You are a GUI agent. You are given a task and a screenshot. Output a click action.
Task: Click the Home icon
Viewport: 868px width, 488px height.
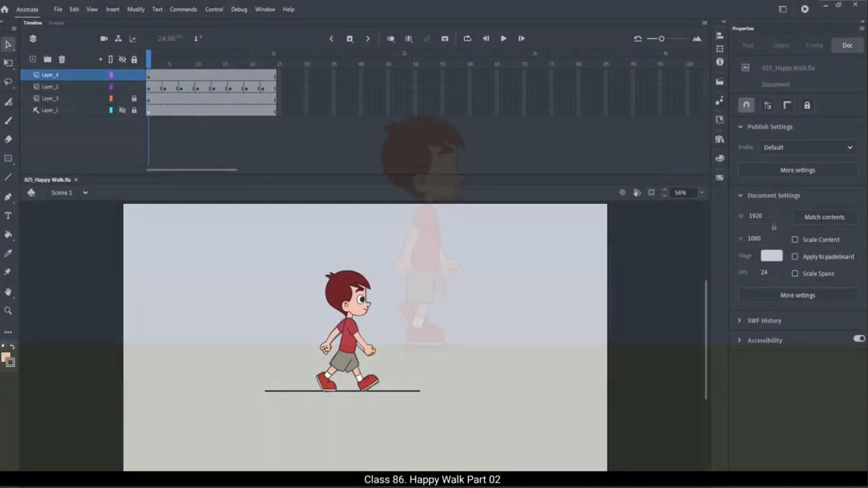tap(5, 9)
